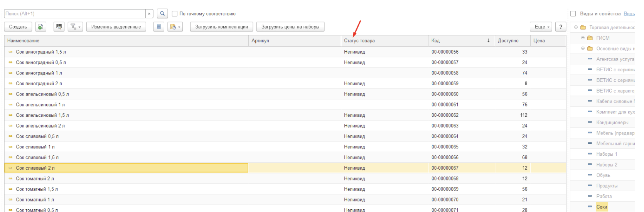Viewport: 644px width, 212px height.
Task: Expand the ГИСМ tree node
Action: click(x=583, y=38)
